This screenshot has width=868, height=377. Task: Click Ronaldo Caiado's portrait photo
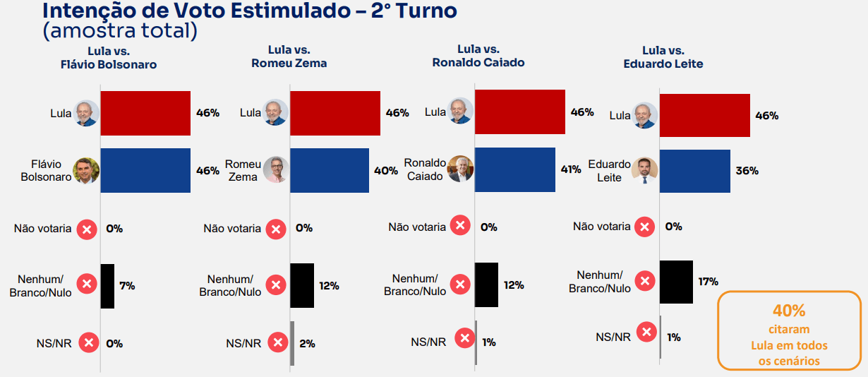[x=460, y=169]
